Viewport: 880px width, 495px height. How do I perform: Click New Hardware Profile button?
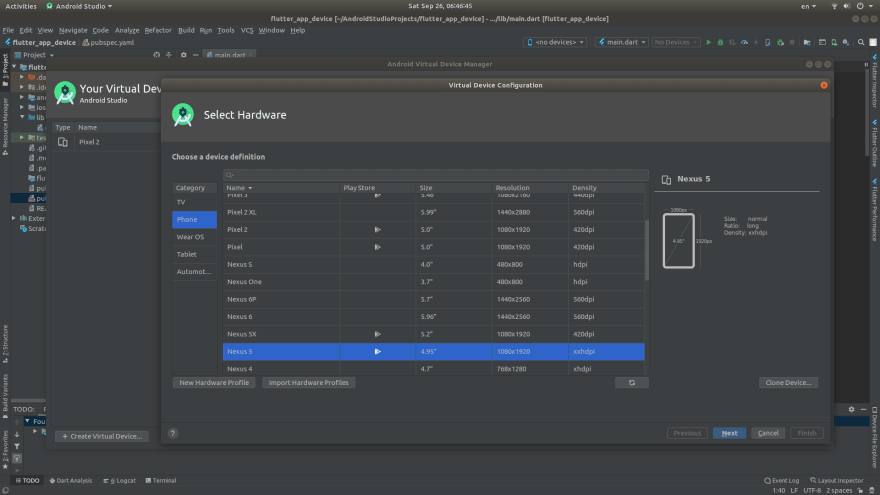(x=214, y=383)
